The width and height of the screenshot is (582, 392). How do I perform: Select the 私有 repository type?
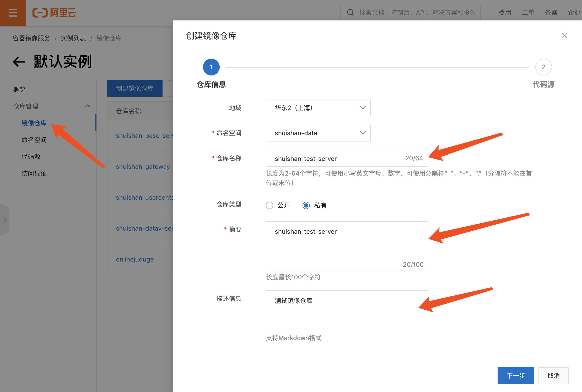[306, 205]
